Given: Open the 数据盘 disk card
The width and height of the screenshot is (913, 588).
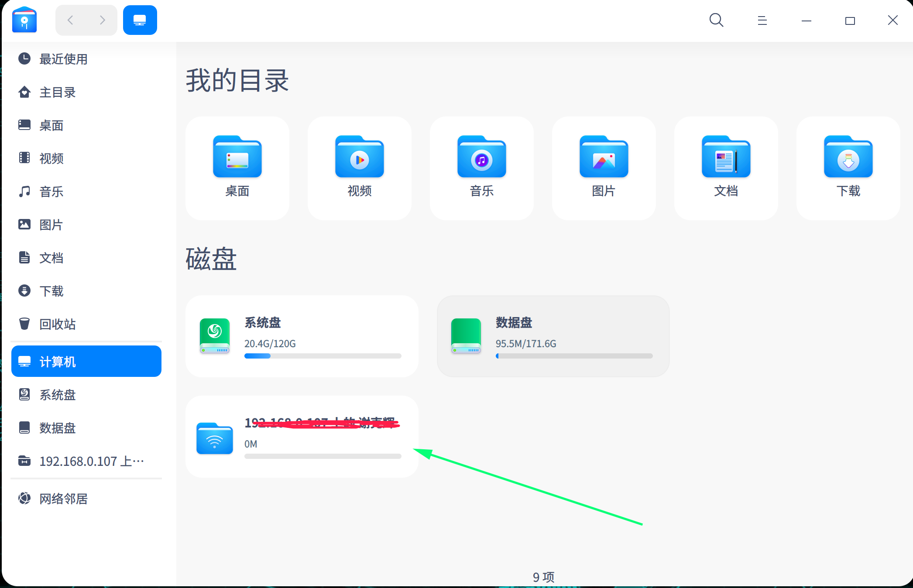Looking at the screenshot, I should pos(553,336).
